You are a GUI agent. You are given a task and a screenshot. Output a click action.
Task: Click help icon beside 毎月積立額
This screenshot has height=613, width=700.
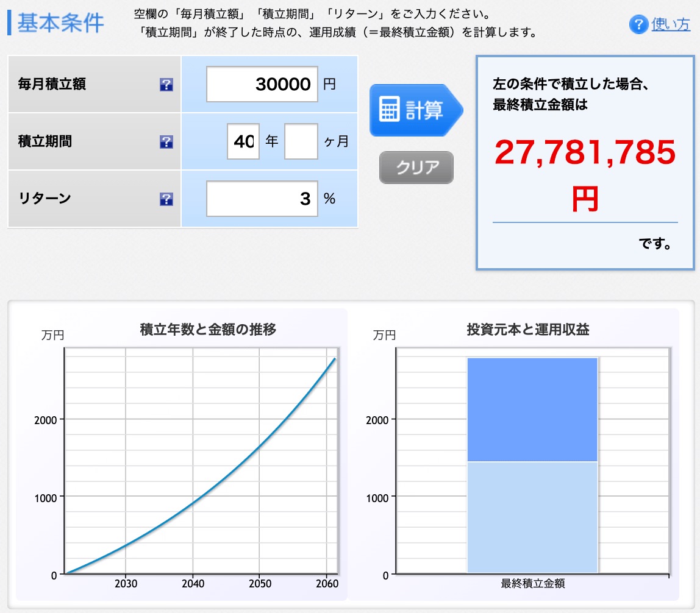[166, 85]
